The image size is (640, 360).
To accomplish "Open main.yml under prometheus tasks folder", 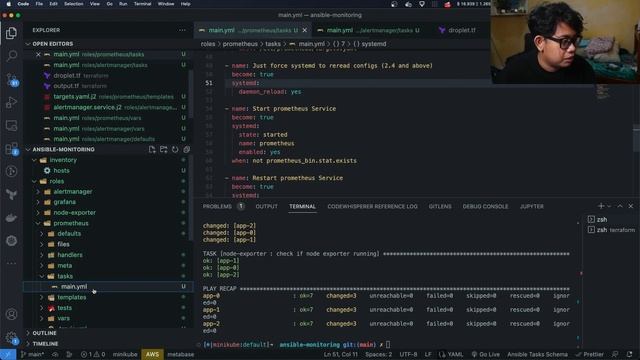I will pos(74,287).
